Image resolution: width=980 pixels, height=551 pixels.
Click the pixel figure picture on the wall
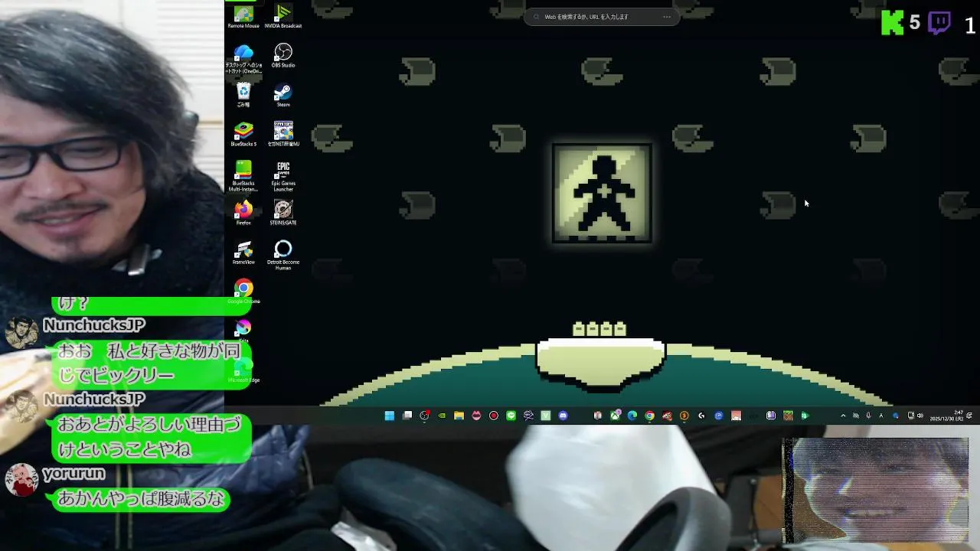tap(602, 193)
